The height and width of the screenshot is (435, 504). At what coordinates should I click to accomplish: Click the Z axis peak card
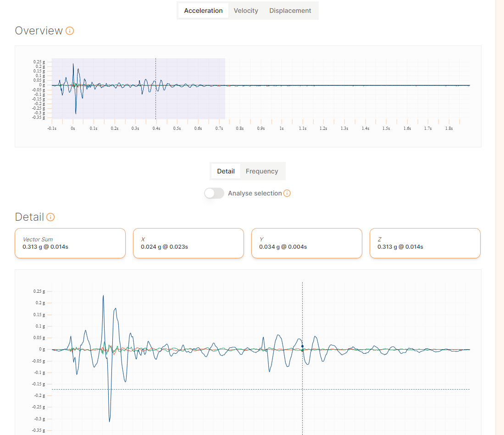pyautogui.click(x=425, y=243)
